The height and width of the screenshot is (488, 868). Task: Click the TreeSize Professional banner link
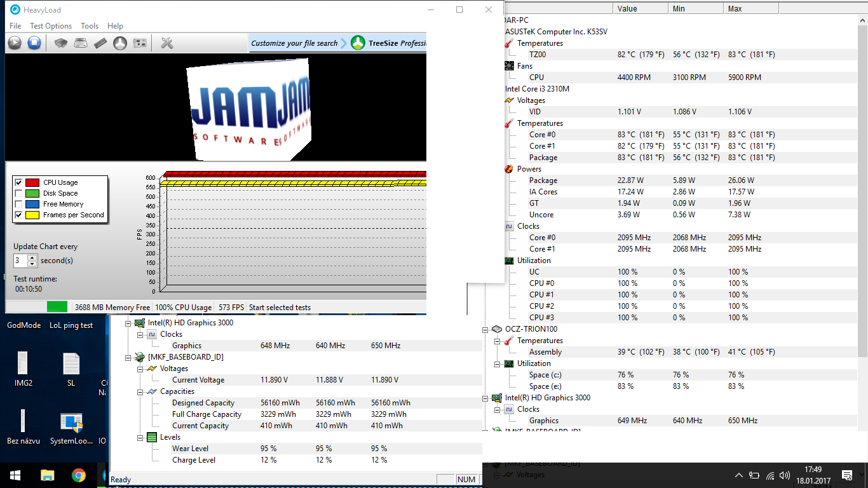pyautogui.click(x=388, y=43)
